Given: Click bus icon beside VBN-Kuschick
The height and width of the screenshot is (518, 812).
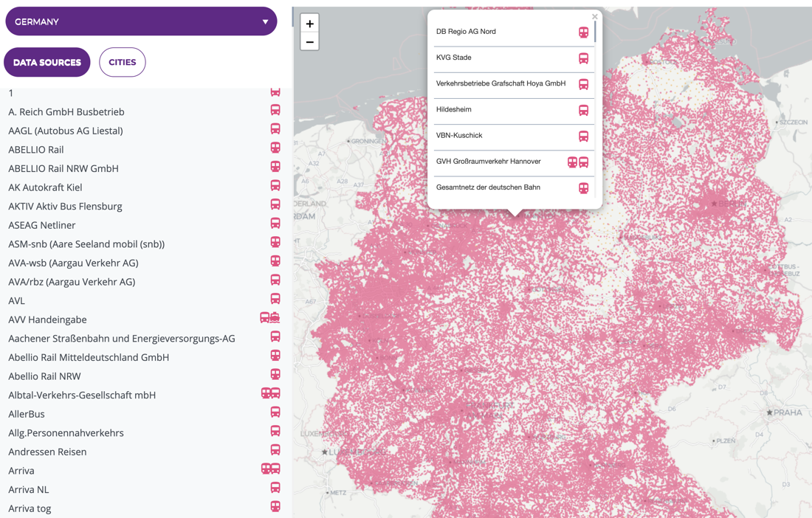Looking at the screenshot, I should [x=584, y=136].
